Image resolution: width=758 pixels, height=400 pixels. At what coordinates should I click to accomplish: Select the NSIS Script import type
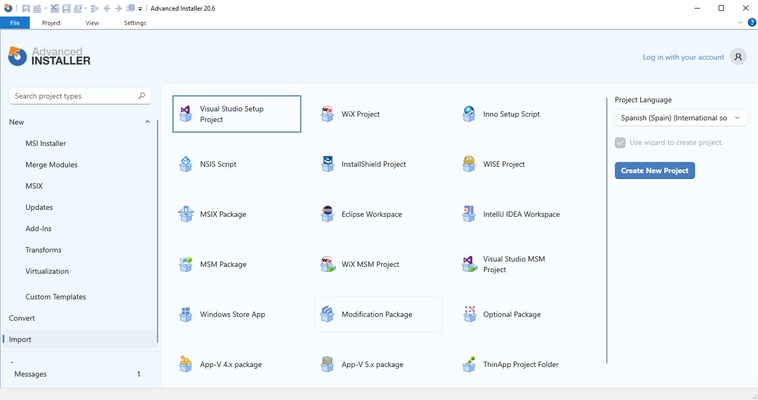click(236, 164)
